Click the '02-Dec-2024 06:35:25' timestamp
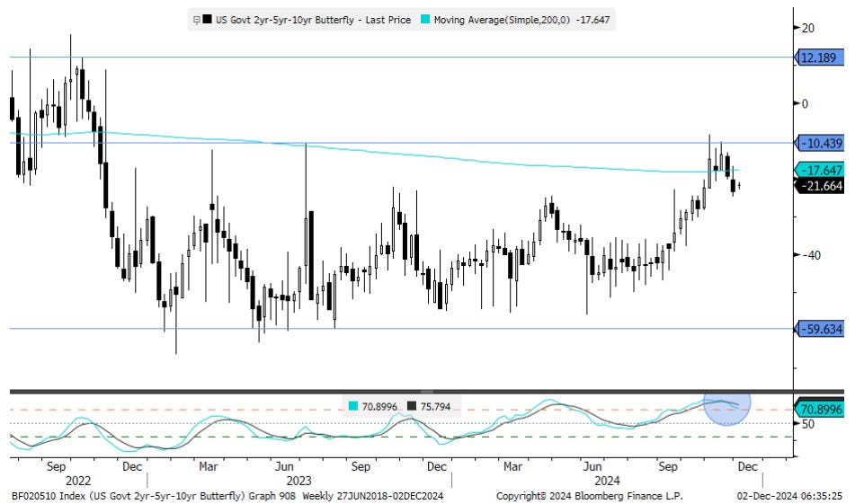The image size is (855, 504). pyautogui.click(x=789, y=497)
